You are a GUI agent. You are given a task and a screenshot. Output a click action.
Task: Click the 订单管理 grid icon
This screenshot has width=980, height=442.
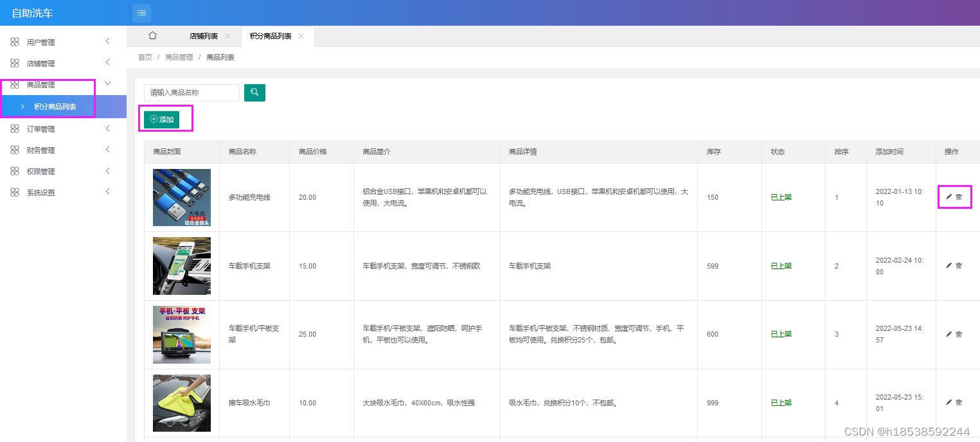(15, 128)
